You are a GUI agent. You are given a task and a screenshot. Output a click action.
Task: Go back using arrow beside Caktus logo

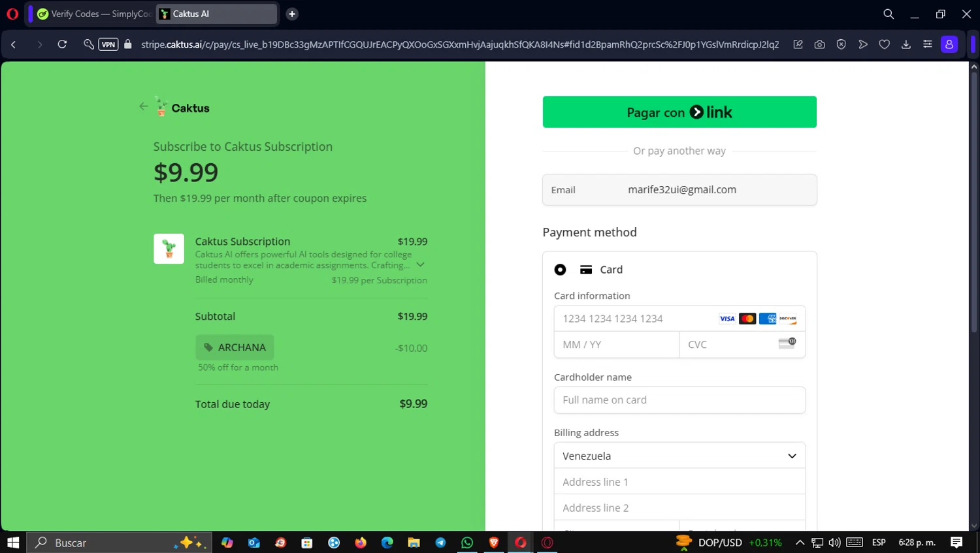[x=144, y=106]
